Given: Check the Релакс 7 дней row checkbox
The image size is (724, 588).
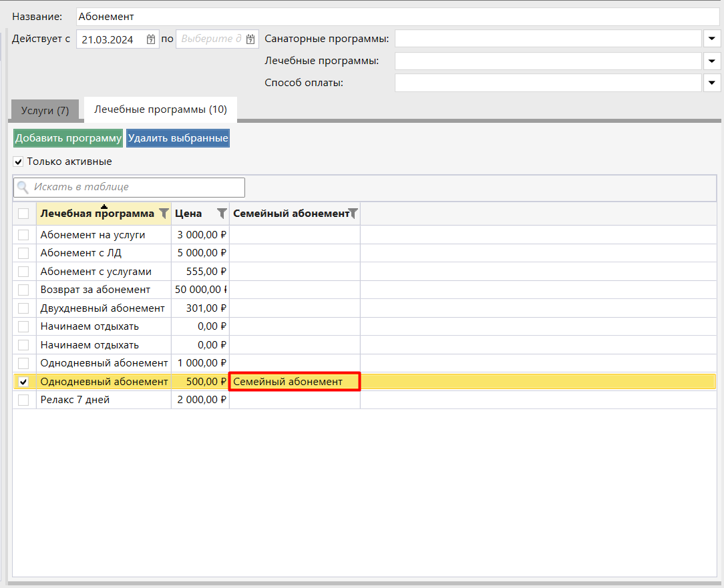Looking at the screenshot, I should [x=24, y=400].
